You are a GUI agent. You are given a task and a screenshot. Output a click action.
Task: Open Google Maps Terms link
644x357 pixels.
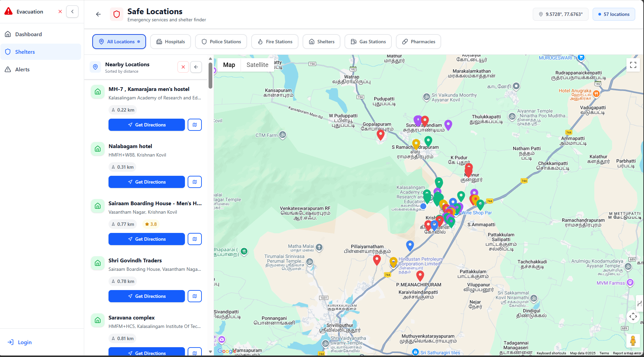point(604,353)
